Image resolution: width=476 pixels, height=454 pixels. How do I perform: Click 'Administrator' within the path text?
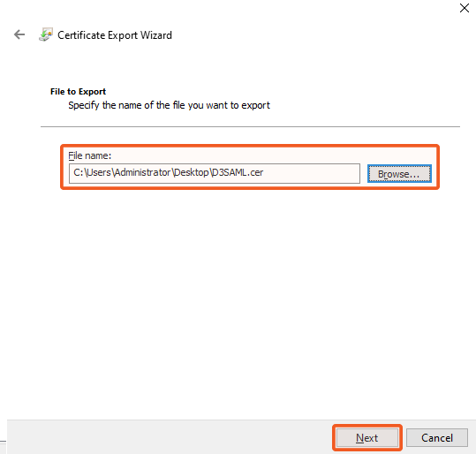(143, 172)
